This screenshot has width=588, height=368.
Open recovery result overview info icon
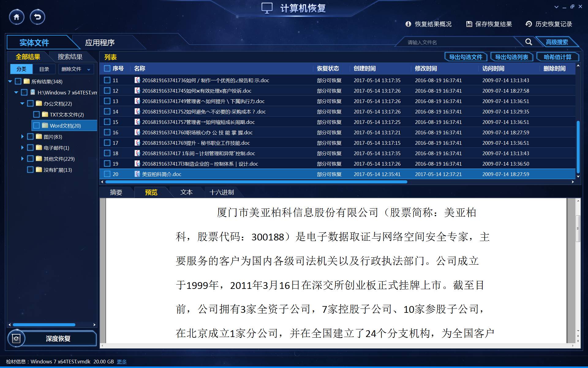(408, 24)
